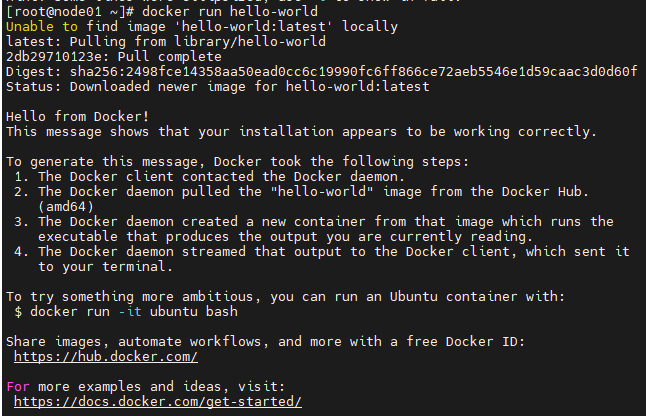
Task: Open the docs.docker.com get-started link
Action: click(x=157, y=401)
